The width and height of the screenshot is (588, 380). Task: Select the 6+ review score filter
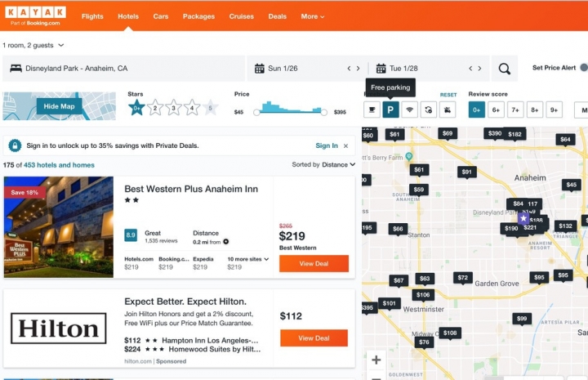[496, 110]
